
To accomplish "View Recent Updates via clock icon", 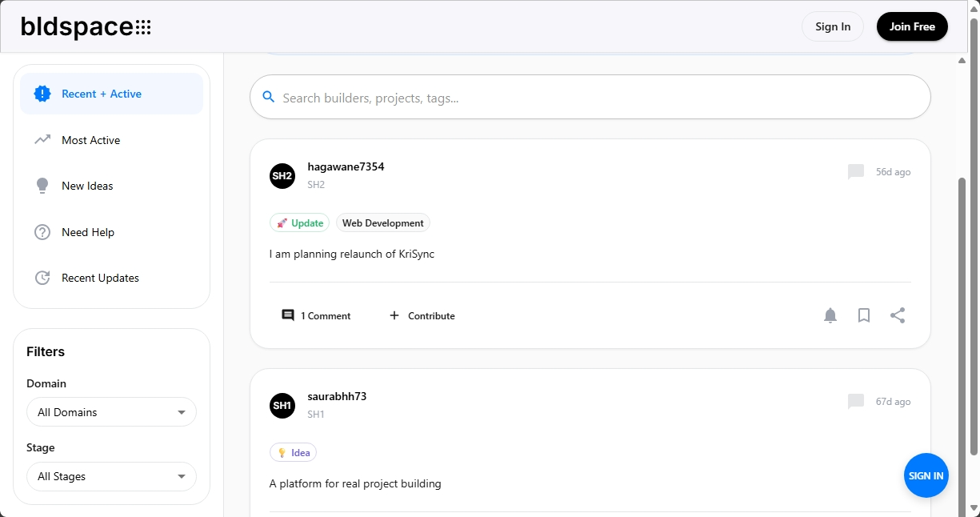I will pos(42,278).
